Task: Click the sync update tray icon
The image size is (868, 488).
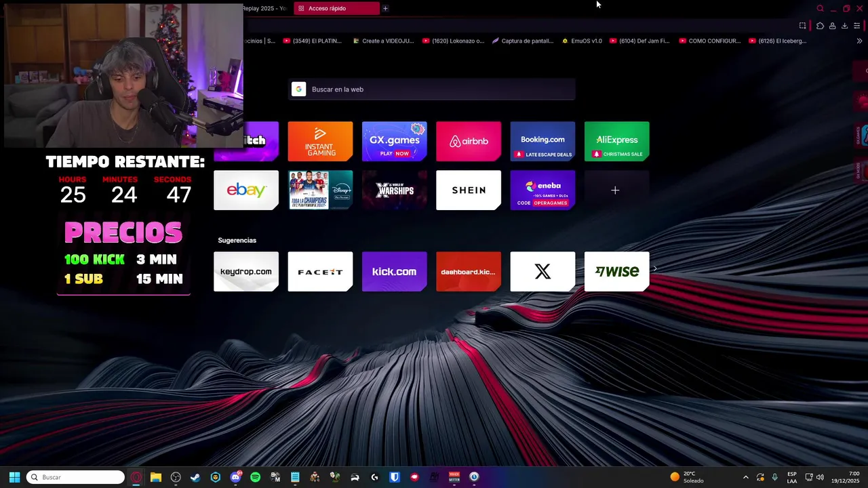Action: [760, 477]
